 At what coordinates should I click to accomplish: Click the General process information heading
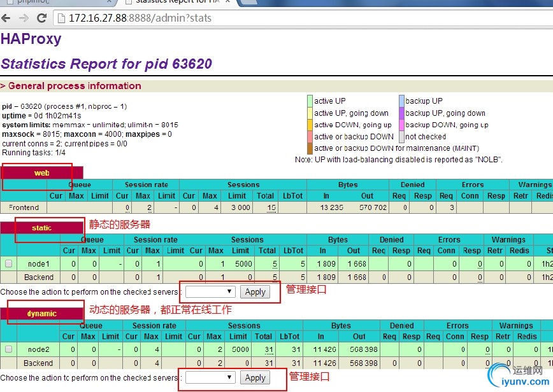[75, 86]
